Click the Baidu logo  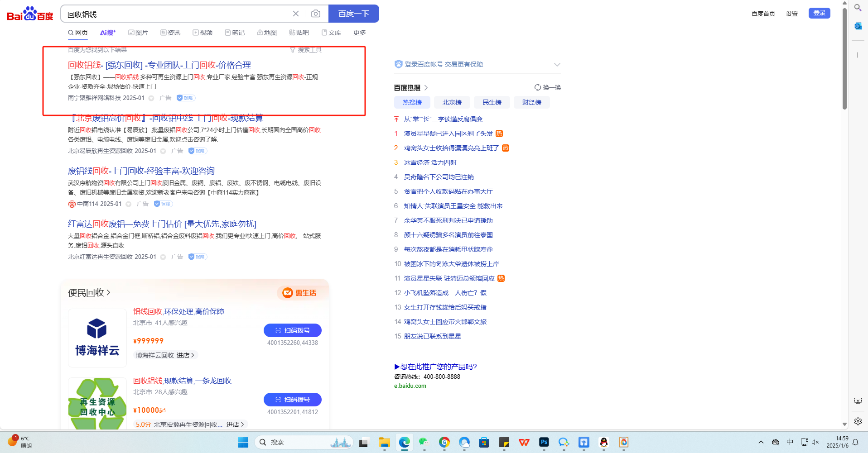click(x=30, y=14)
